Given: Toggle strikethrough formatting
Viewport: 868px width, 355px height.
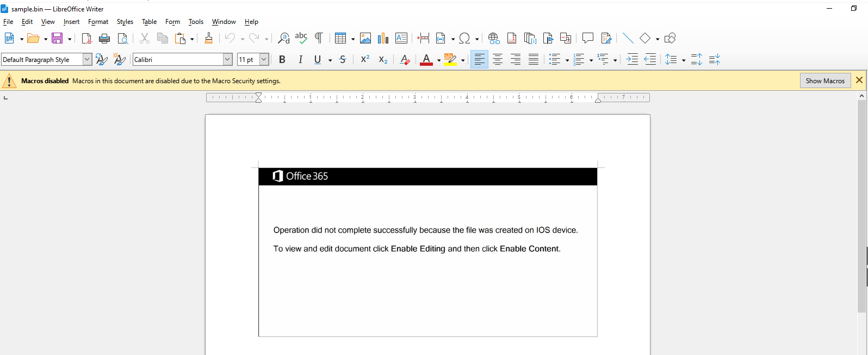Looking at the screenshot, I should [343, 59].
